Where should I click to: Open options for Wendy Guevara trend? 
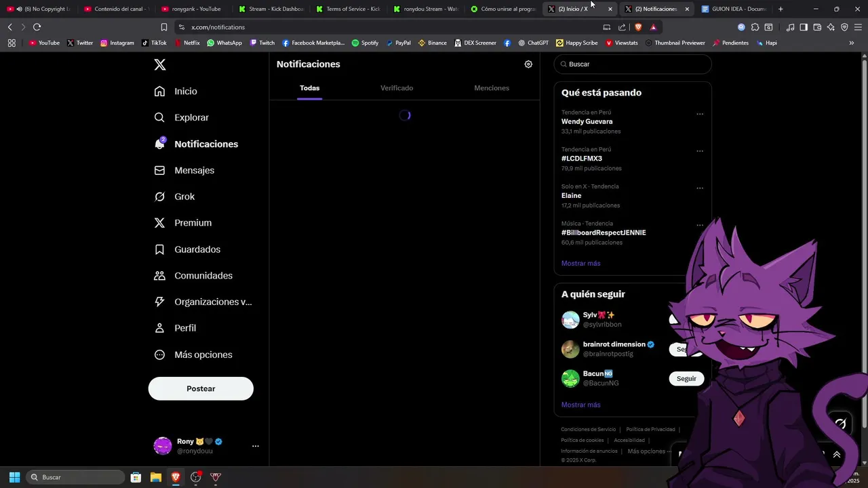700,114
